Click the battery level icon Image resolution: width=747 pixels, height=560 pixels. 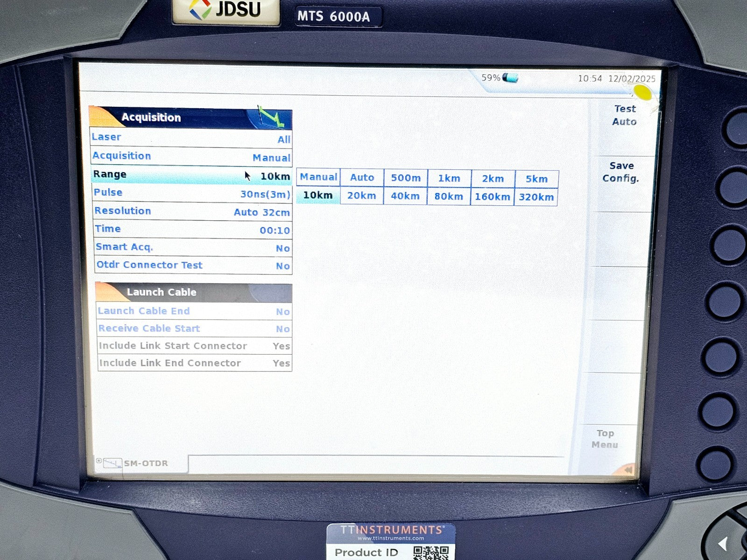(x=510, y=77)
